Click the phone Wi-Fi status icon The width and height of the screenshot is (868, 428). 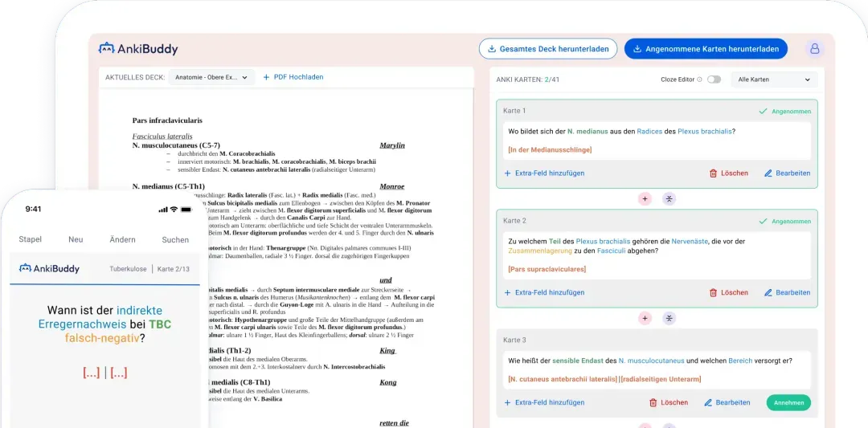coord(174,210)
